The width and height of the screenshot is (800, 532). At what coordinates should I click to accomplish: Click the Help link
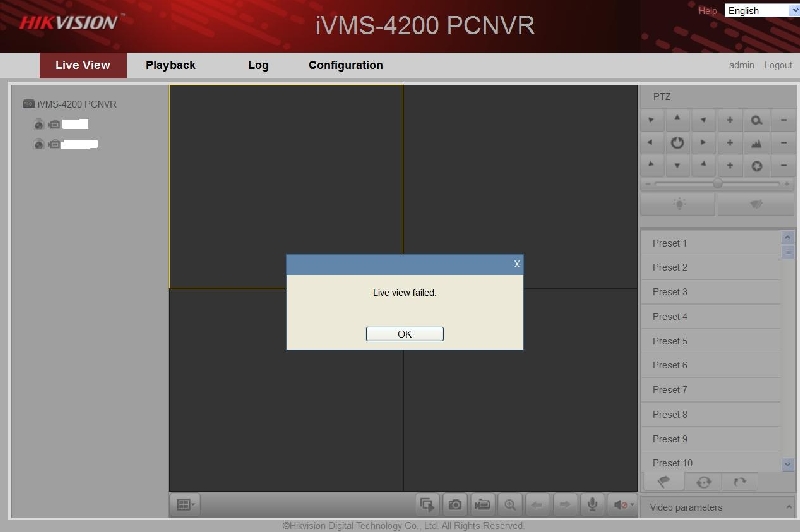707,11
